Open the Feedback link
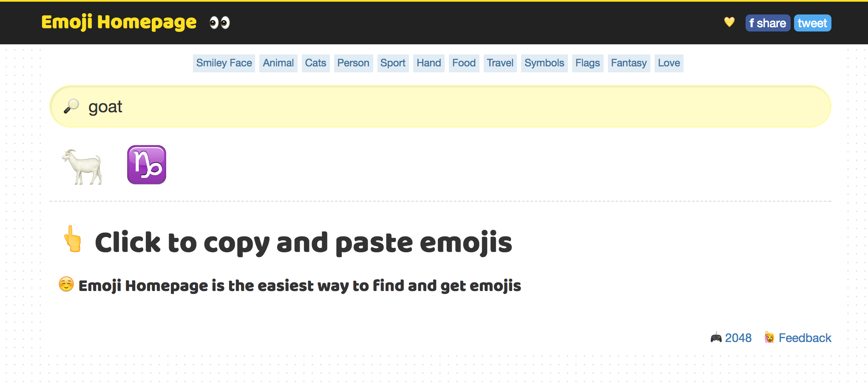This screenshot has width=868, height=382. point(805,338)
